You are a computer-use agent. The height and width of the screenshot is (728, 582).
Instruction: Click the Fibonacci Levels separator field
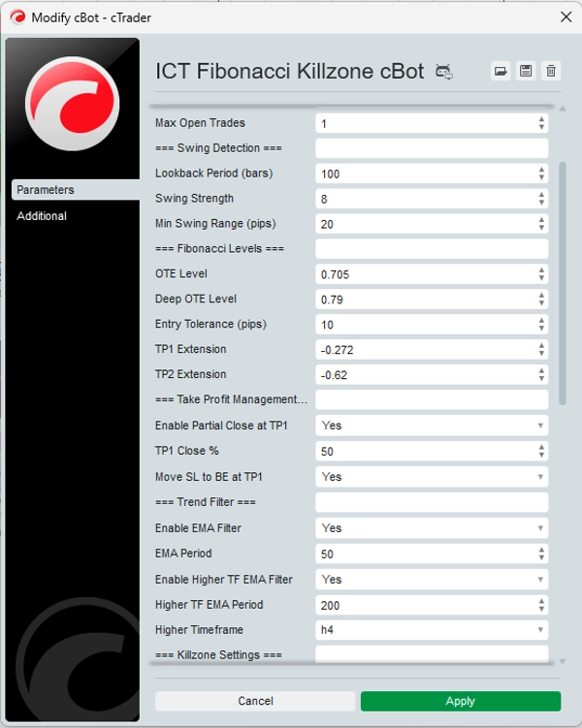pos(432,249)
